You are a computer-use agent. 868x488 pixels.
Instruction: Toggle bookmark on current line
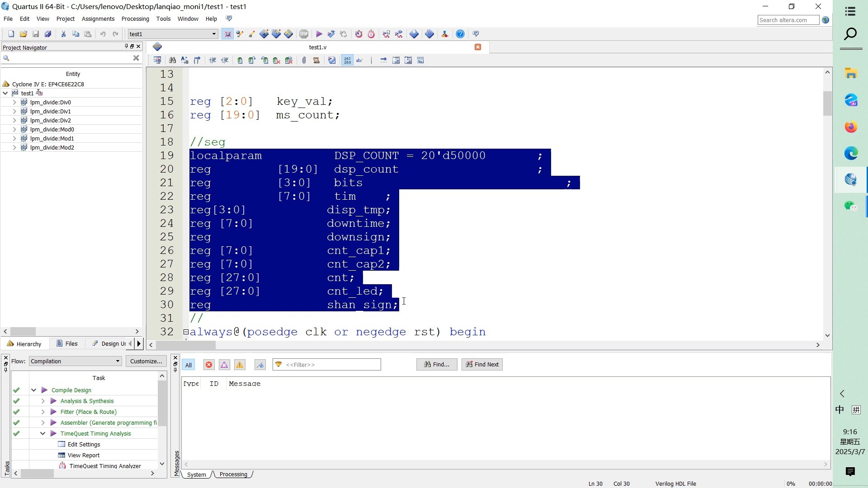[x=240, y=60]
